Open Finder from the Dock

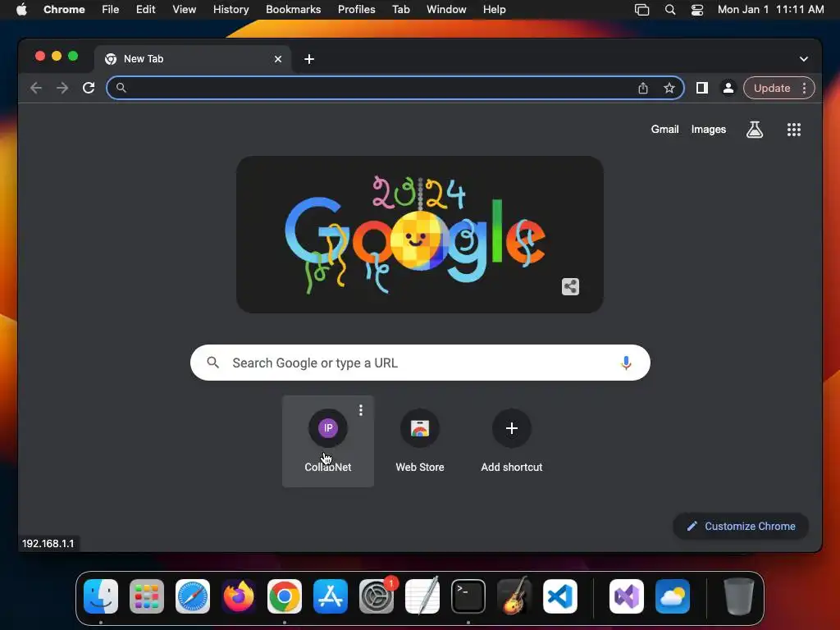(101, 596)
